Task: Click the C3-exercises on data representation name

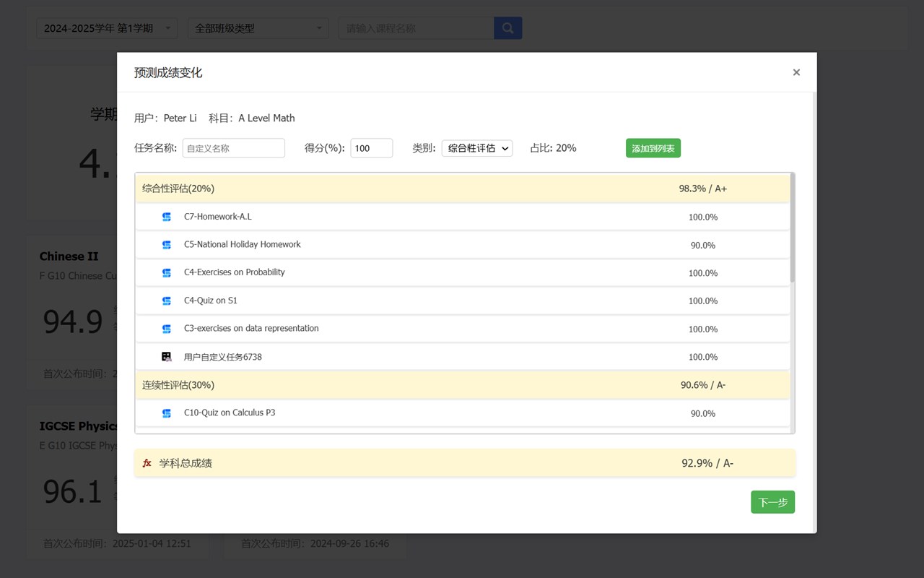Action: pyautogui.click(x=251, y=329)
